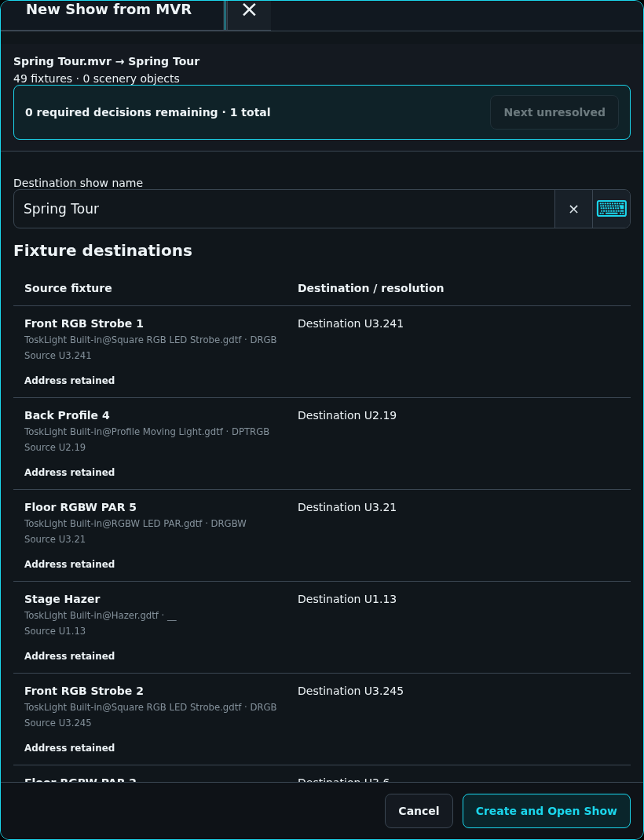
Task: Click Source U3.245 text
Action: (58, 723)
